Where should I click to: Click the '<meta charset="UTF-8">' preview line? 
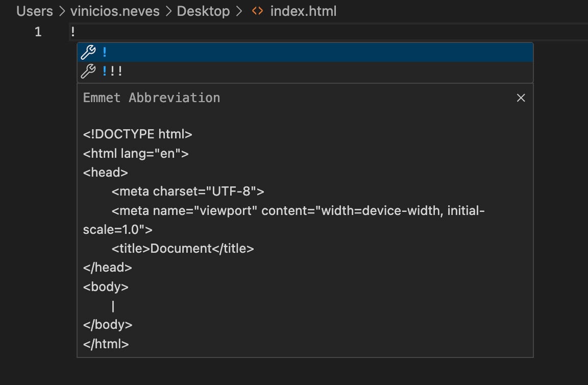click(188, 191)
